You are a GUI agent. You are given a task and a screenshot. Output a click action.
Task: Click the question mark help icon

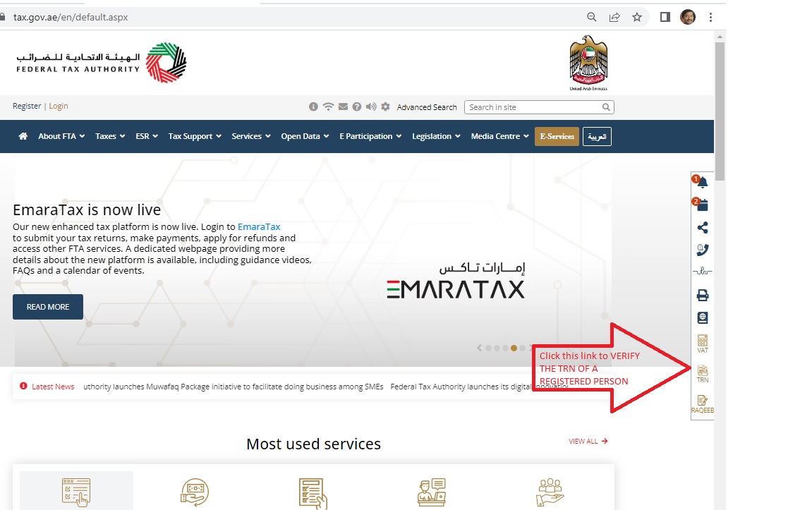[x=357, y=107]
